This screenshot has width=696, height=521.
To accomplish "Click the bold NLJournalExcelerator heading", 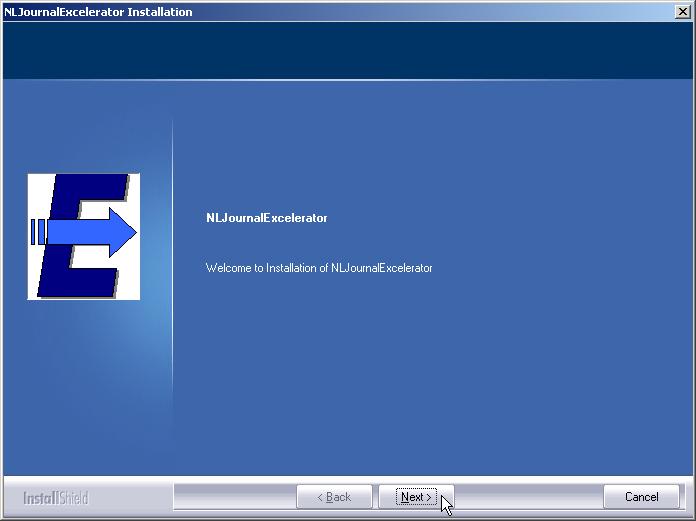I will pos(267,218).
